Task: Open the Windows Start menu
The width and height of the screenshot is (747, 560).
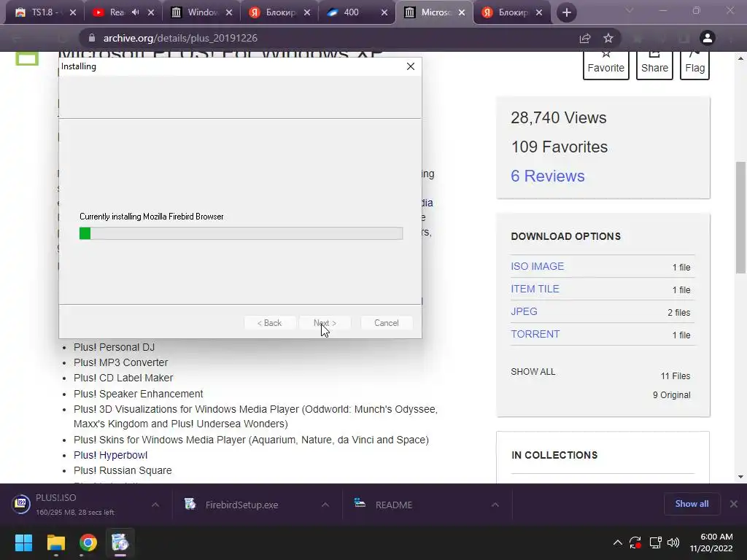Action: pos(23,542)
